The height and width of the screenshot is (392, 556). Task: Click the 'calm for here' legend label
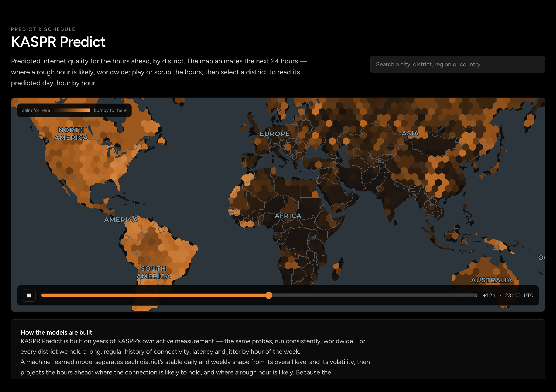36,110
